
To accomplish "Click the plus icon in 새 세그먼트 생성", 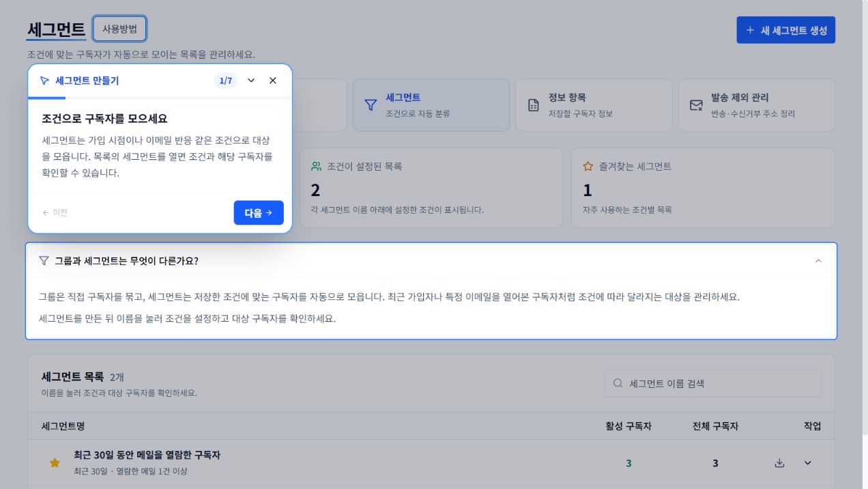I will (x=750, y=30).
